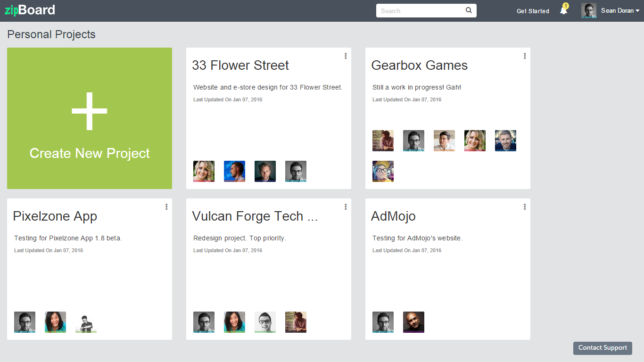The width and height of the screenshot is (644, 362).
Task: Click woman in teal avatar in Pixelzone App
Action: click(x=55, y=322)
